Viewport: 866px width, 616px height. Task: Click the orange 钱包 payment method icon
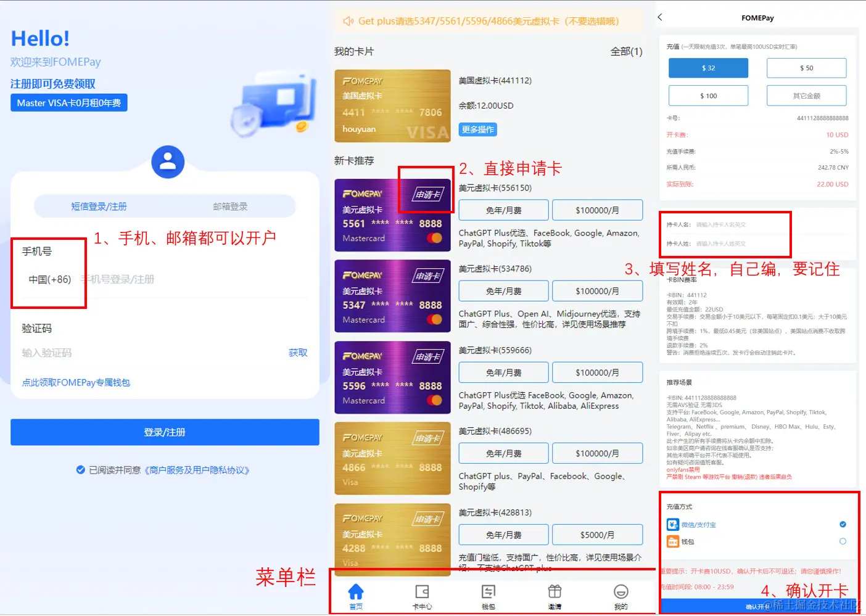673,541
